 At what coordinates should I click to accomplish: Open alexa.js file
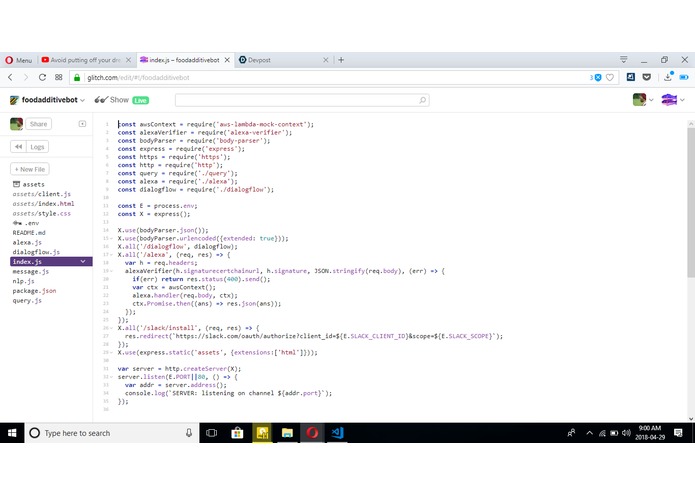[x=27, y=242]
